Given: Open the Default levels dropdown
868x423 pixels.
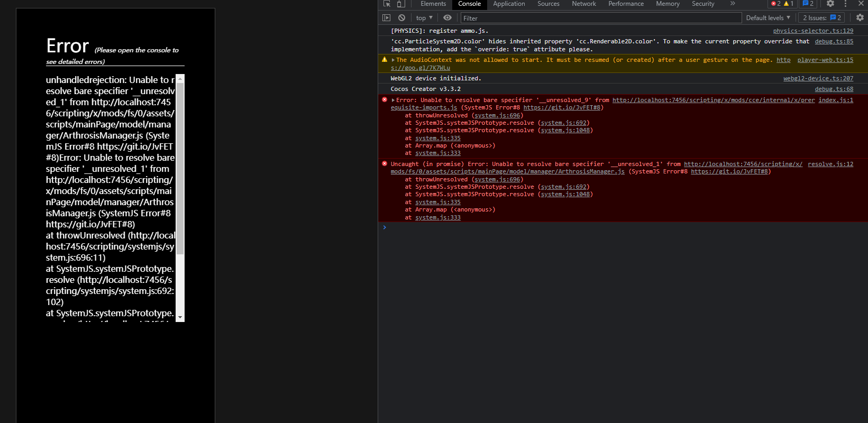Looking at the screenshot, I should pyautogui.click(x=768, y=18).
